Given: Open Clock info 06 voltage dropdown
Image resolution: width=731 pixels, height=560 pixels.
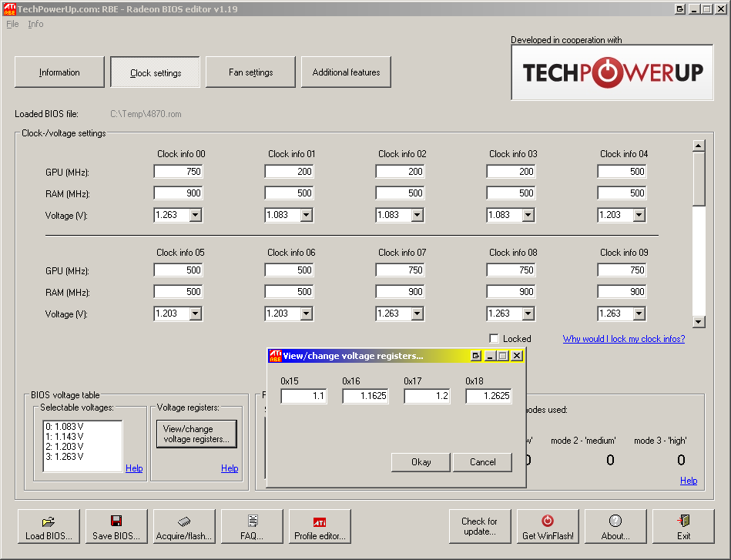Looking at the screenshot, I should [x=307, y=314].
